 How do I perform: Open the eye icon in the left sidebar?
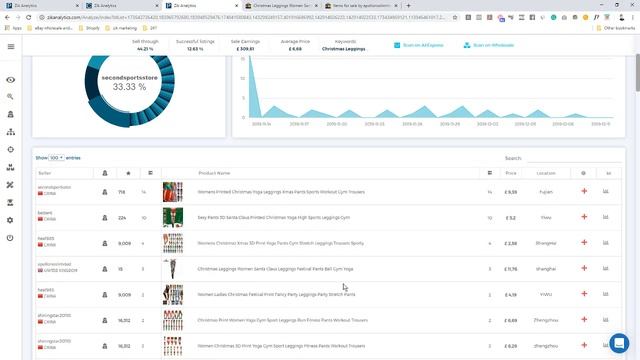(x=11, y=80)
